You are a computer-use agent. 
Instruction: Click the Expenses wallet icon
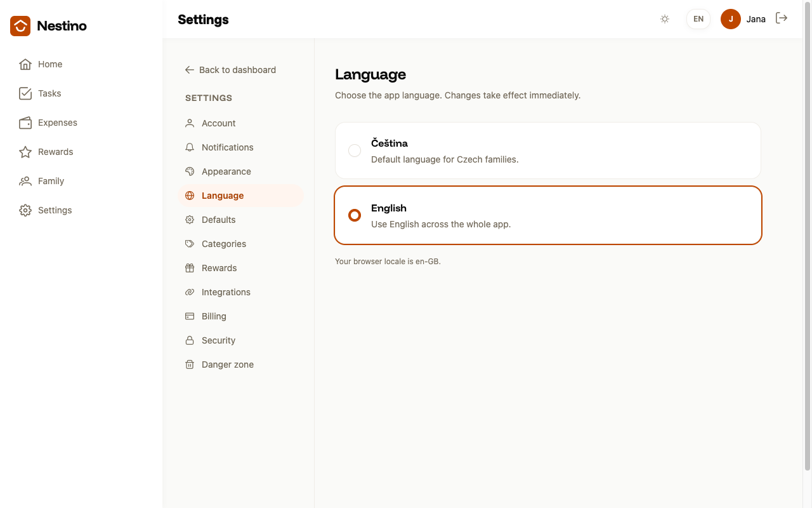tap(25, 123)
